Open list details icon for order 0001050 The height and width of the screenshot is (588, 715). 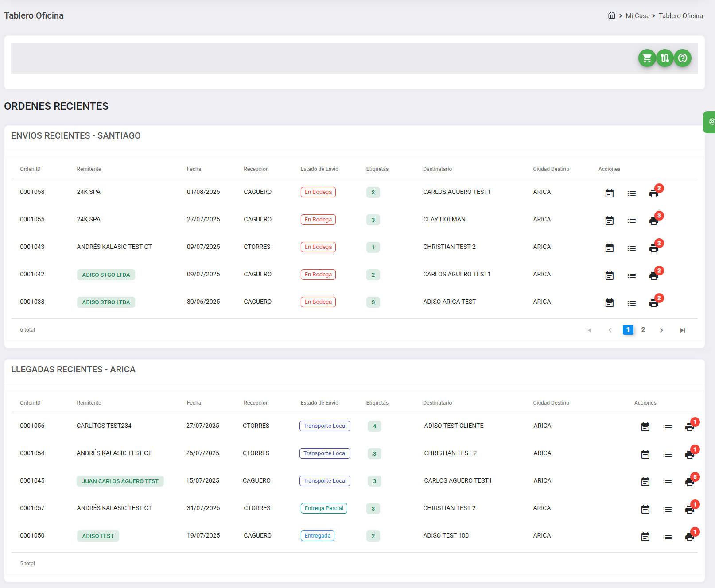click(667, 537)
